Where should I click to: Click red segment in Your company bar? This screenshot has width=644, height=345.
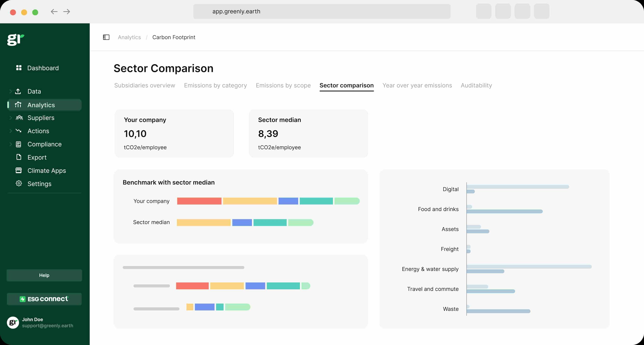[199, 201]
